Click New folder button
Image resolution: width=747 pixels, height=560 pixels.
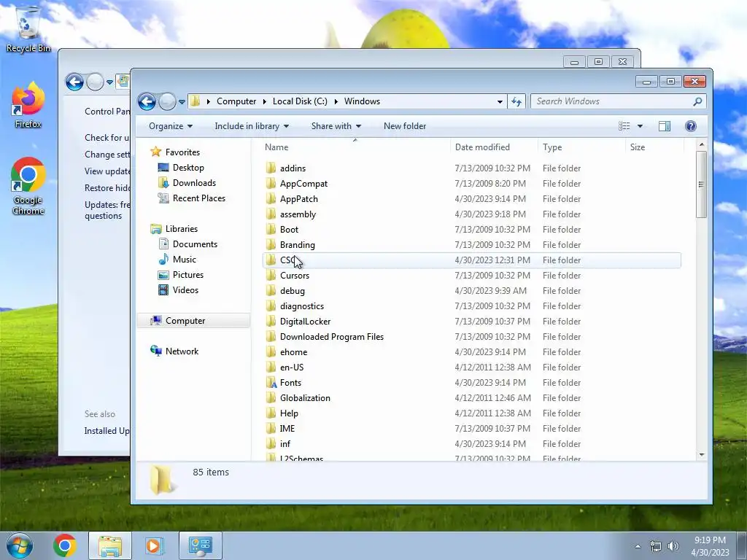405,126
